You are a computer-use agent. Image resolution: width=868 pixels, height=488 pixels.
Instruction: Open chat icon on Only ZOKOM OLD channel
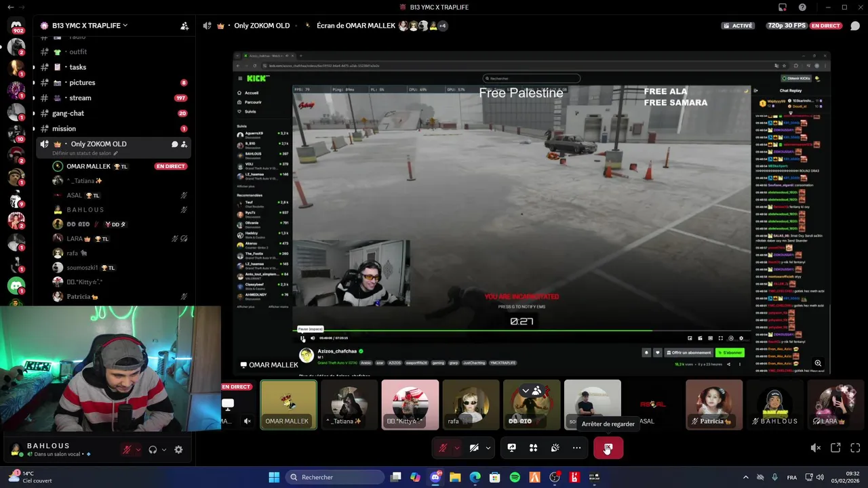174,144
